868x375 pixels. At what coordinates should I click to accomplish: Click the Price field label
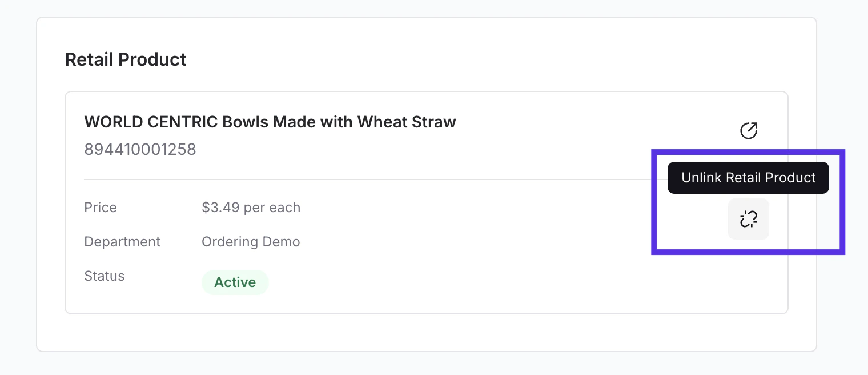(x=101, y=207)
